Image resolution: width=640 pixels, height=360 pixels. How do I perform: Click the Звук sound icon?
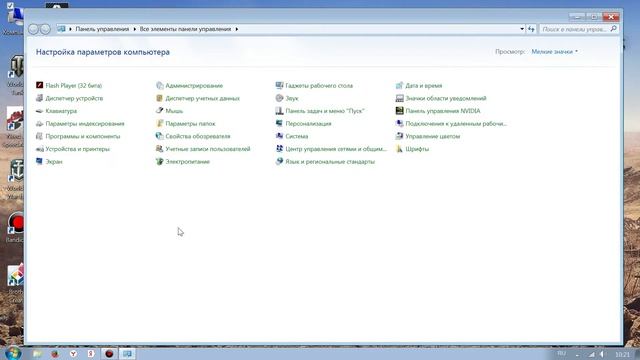point(280,98)
